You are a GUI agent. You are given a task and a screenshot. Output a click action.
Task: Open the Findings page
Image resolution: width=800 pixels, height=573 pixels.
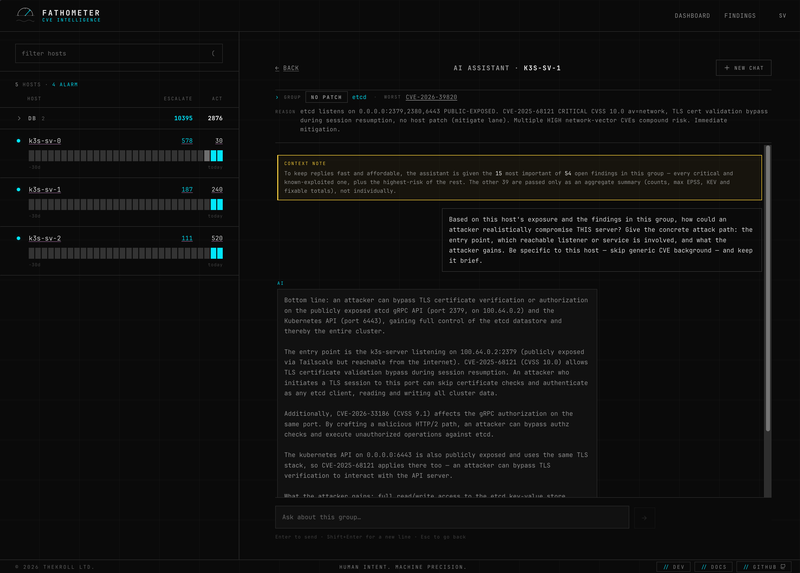(740, 16)
